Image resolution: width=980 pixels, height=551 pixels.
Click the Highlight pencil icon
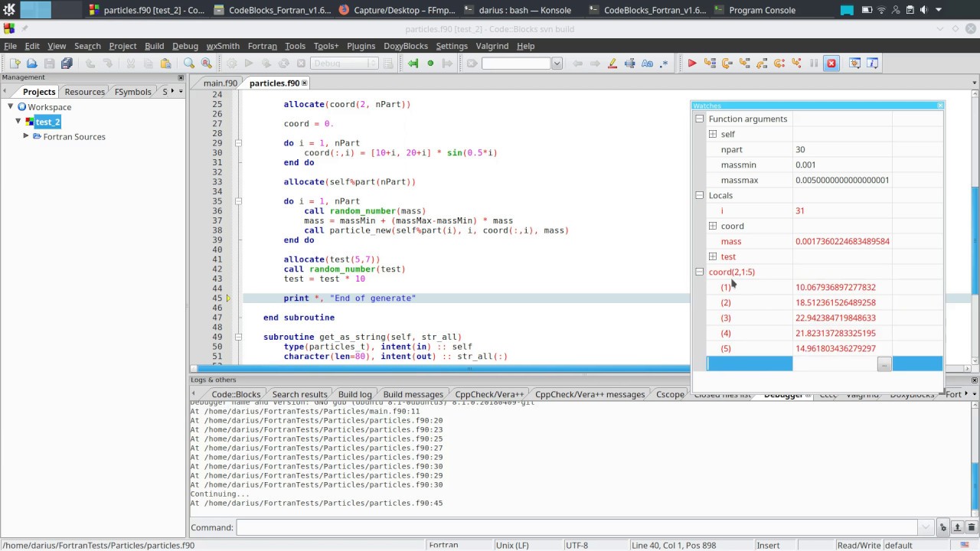coord(612,64)
